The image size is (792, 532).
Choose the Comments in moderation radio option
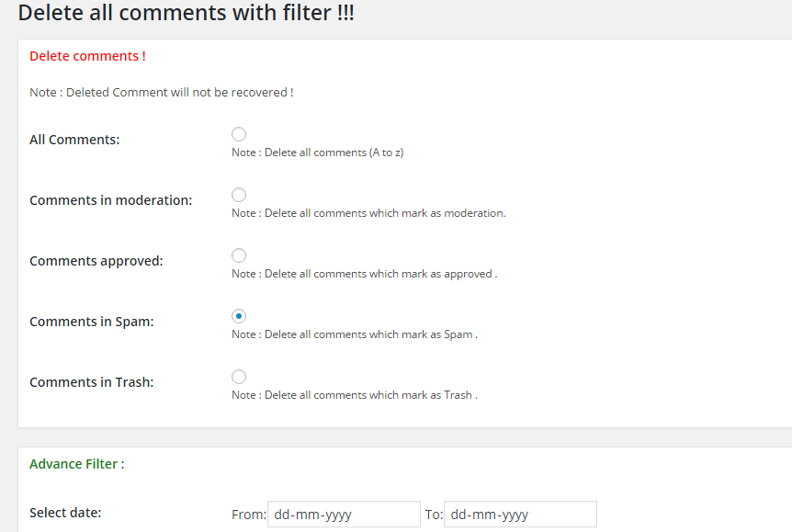(239, 195)
